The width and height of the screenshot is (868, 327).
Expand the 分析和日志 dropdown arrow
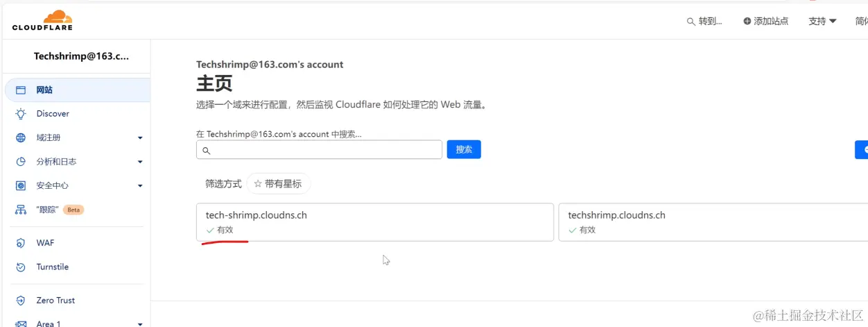tap(140, 162)
